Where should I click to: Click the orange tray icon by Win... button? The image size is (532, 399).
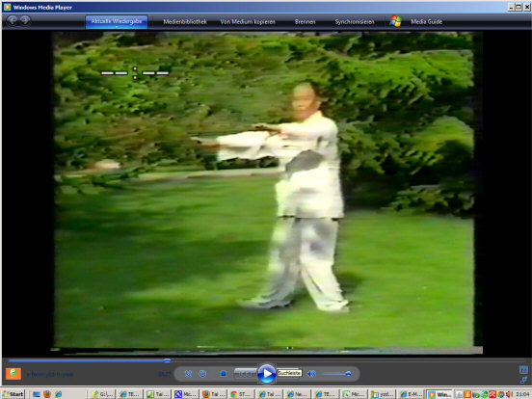467,394
